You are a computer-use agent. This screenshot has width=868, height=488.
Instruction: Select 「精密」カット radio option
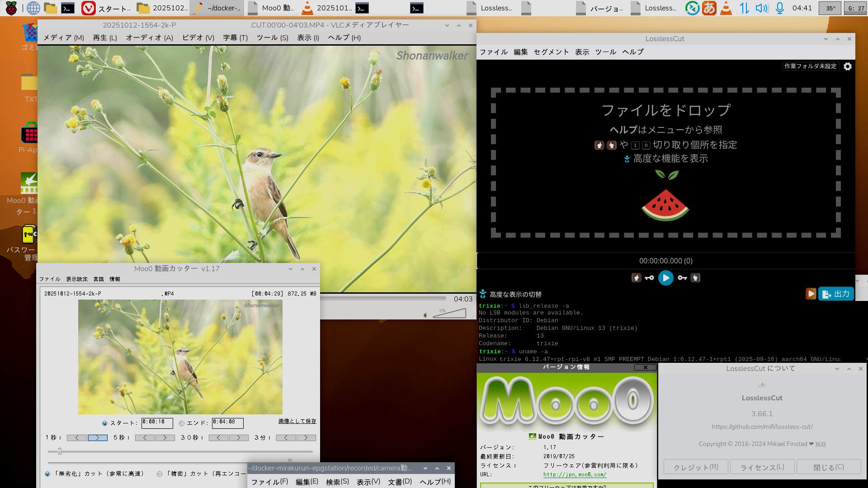pyautogui.click(x=160, y=474)
